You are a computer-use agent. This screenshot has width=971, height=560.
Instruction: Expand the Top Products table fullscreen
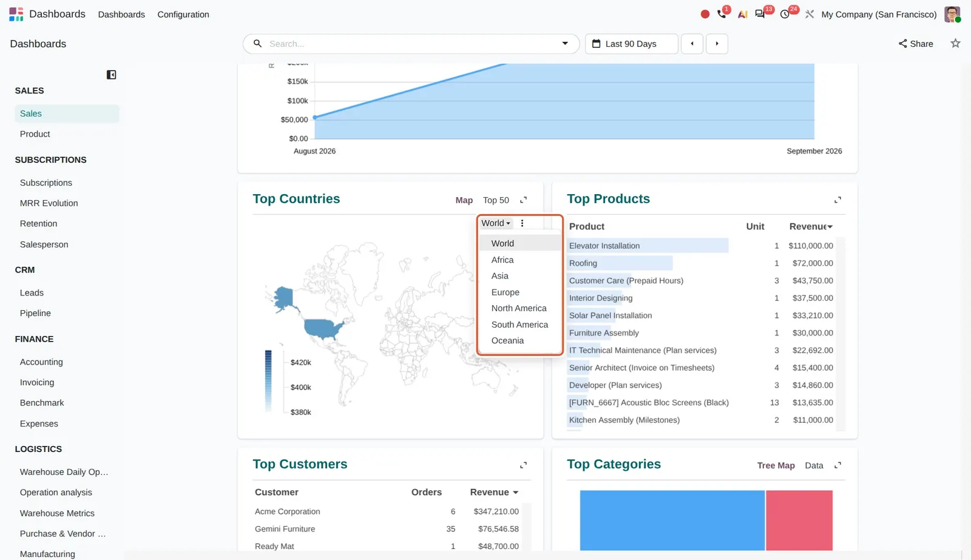pyautogui.click(x=837, y=200)
